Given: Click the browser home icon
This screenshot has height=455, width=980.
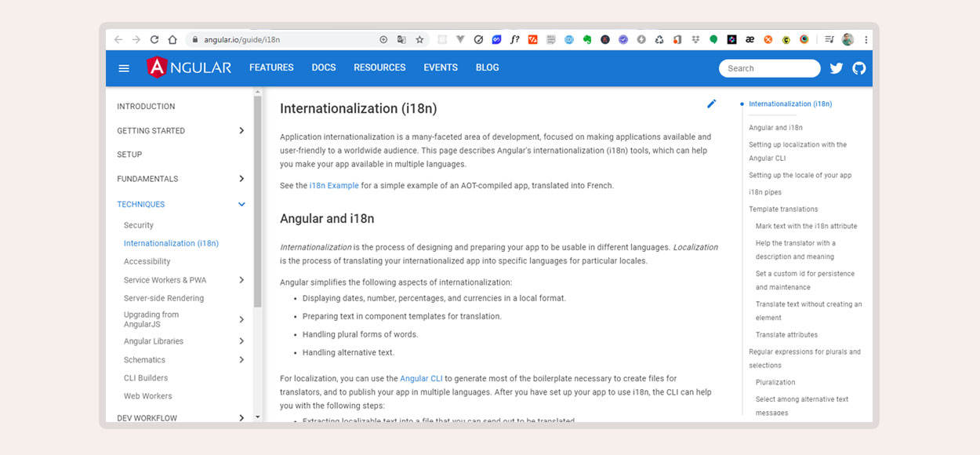Looking at the screenshot, I should click(172, 39).
